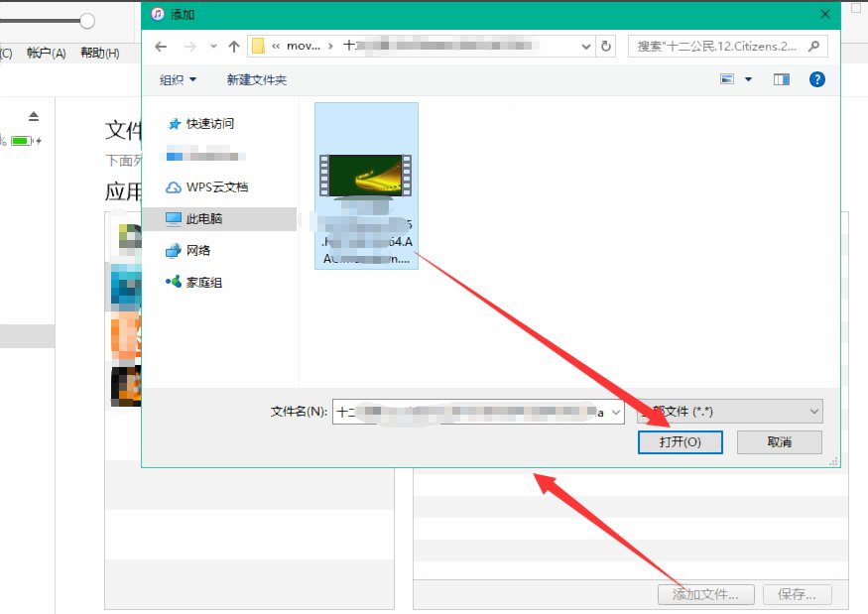
Task: Click the search magnifier icon
Action: tap(812, 46)
